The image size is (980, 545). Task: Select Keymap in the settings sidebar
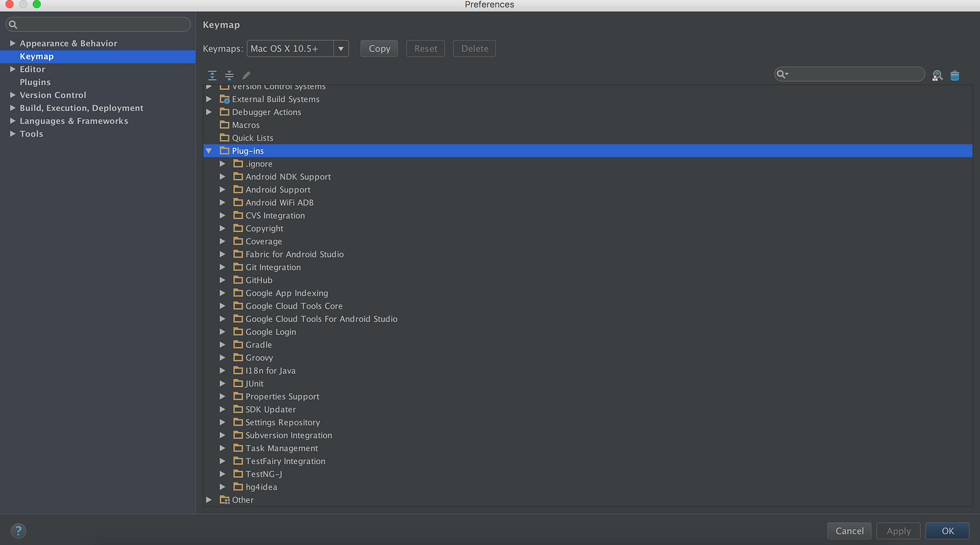coord(98,56)
